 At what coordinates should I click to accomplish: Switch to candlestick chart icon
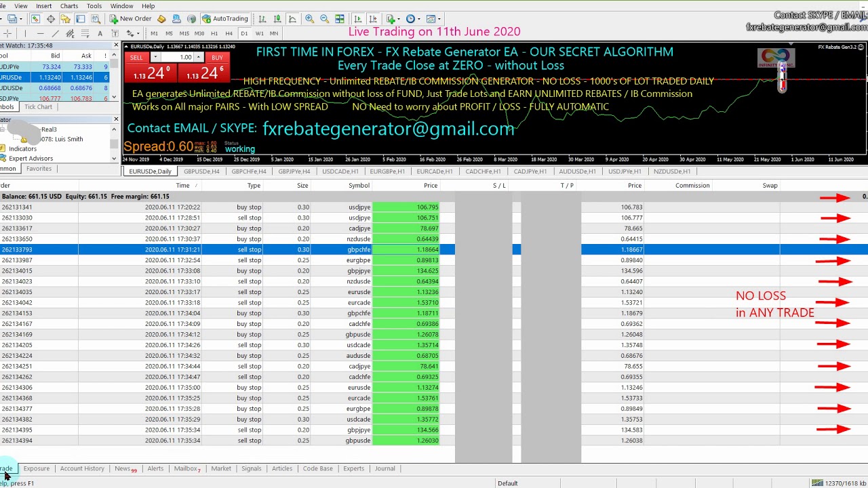point(277,18)
